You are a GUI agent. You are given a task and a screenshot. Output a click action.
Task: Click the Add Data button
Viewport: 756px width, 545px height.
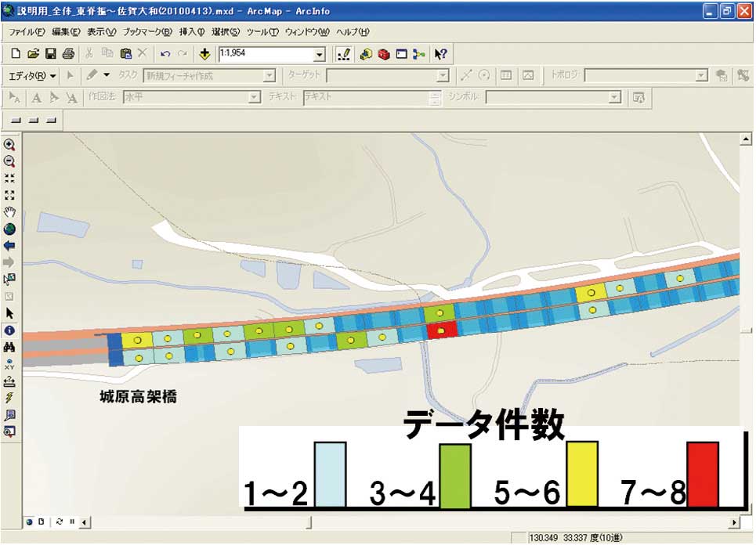coord(204,54)
